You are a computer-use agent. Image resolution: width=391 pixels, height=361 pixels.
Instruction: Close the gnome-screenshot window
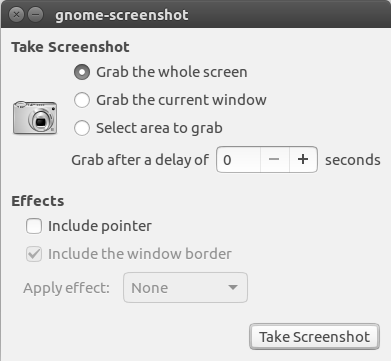tap(16, 15)
